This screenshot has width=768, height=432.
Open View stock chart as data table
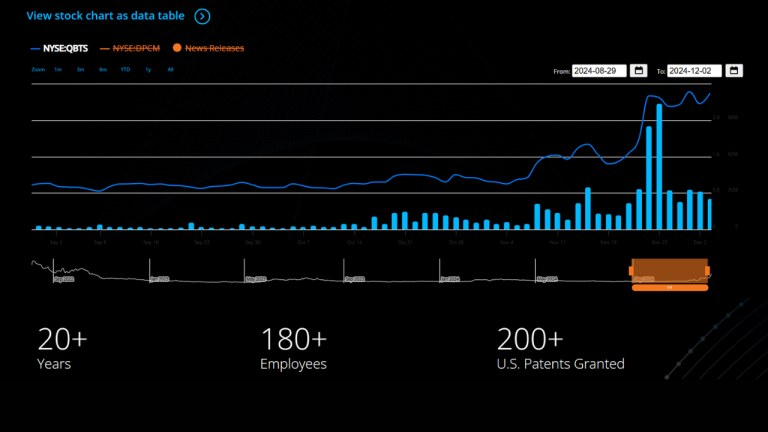point(107,16)
